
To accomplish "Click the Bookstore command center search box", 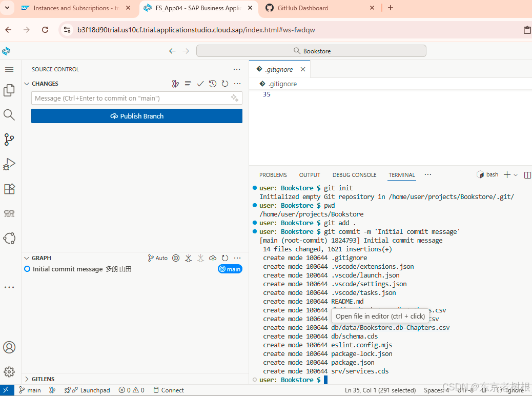I will 311,51.
